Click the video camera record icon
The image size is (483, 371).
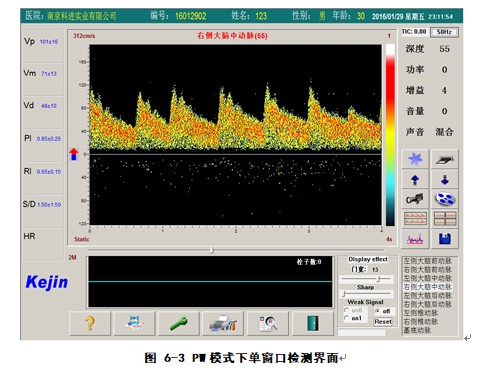[415, 199]
